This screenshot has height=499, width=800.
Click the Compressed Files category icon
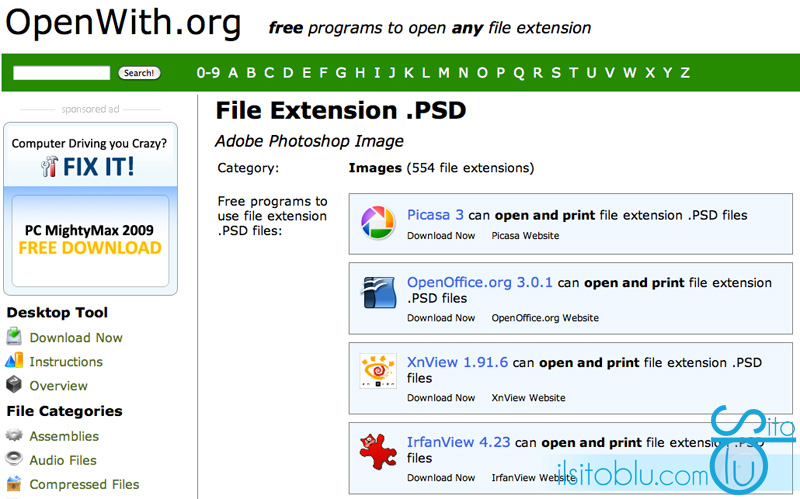[14, 484]
